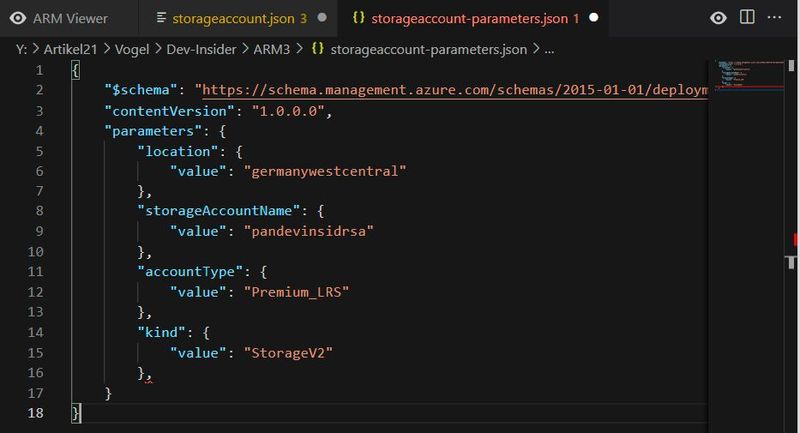Viewport: 800px width, 433px height.
Task: Click line number 11 in gutter
Action: point(35,271)
